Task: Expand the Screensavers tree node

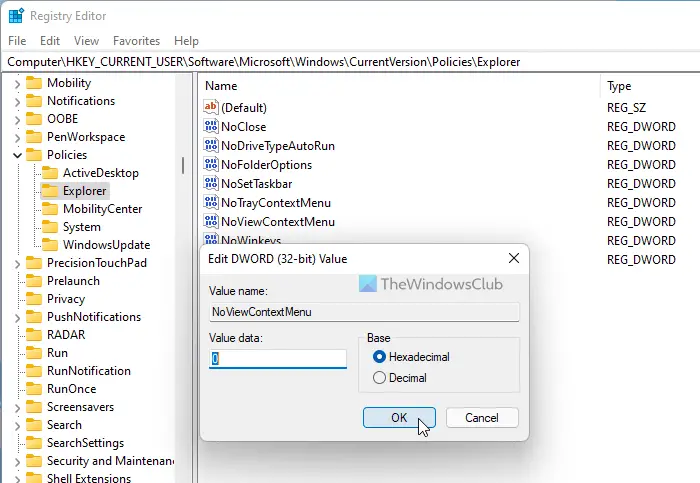Action: (x=17, y=408)
